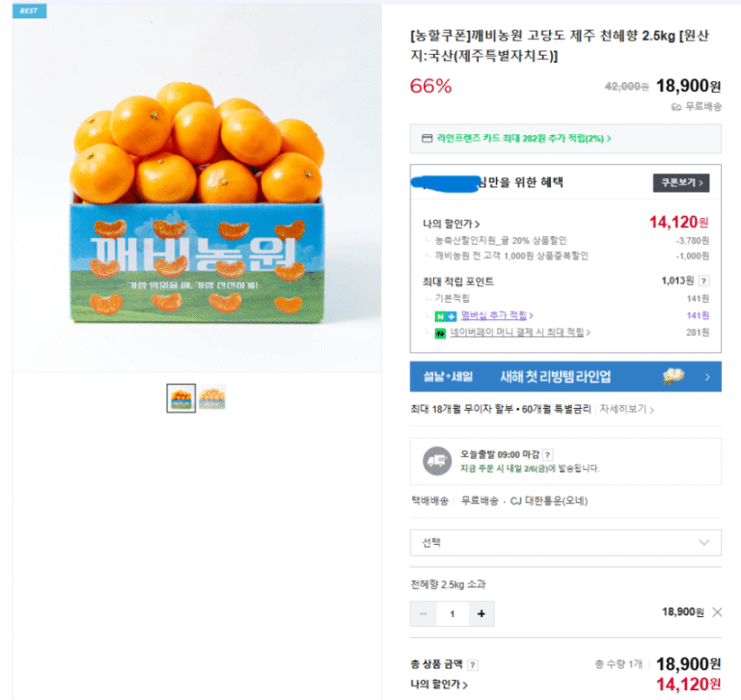Click the card icon in the Line Friends banner
Screen dimensions: 741x700
tap(425, 138)
